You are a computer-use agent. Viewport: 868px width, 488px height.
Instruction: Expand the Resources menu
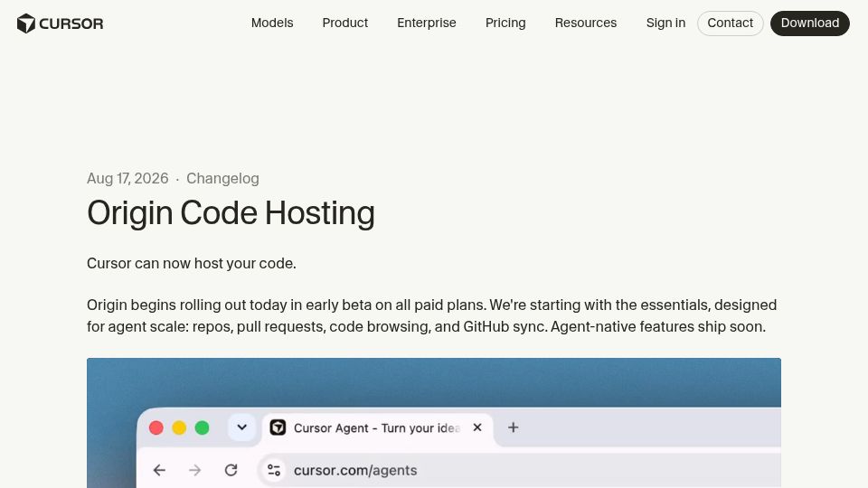(x=586, y=23)
